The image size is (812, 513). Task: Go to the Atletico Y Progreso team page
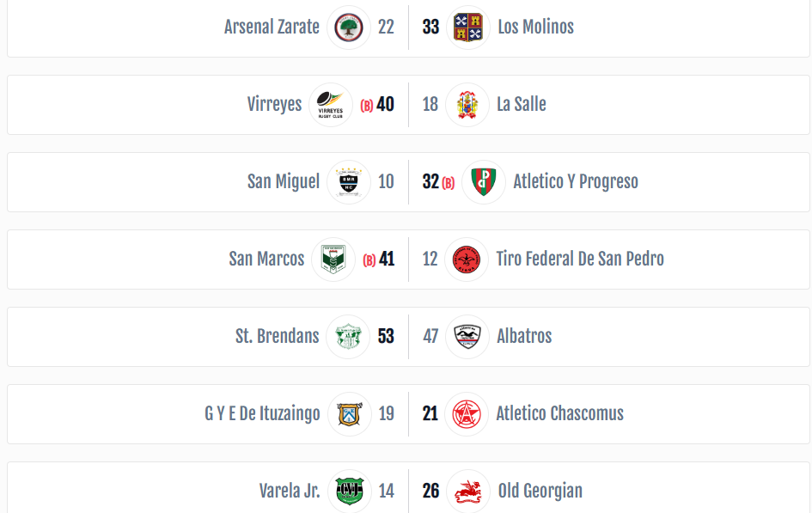[x=576, y=181]
